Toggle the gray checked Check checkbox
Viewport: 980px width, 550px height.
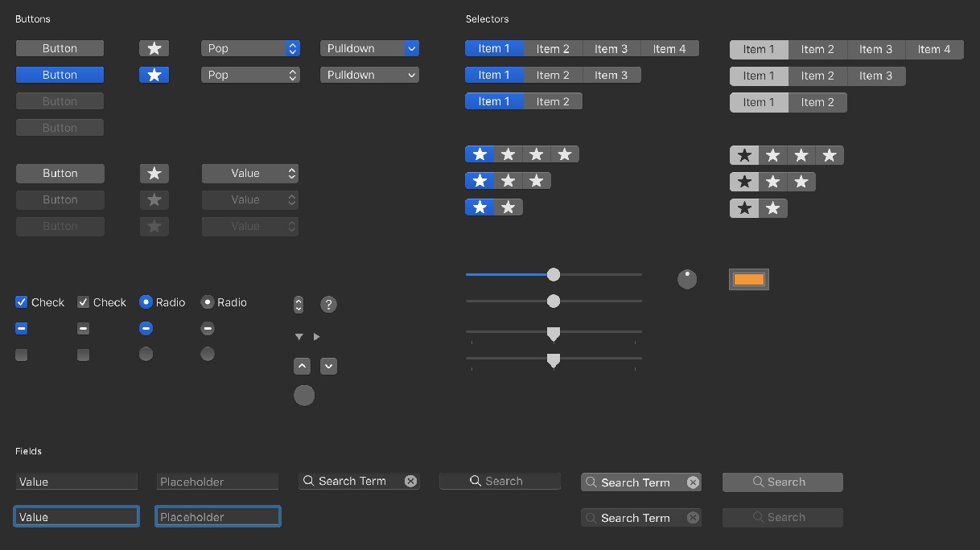pos(84,302)
